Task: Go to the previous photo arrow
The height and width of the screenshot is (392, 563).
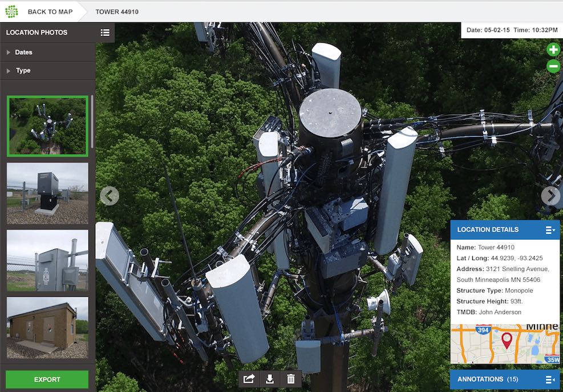Action: coord(109,196)
